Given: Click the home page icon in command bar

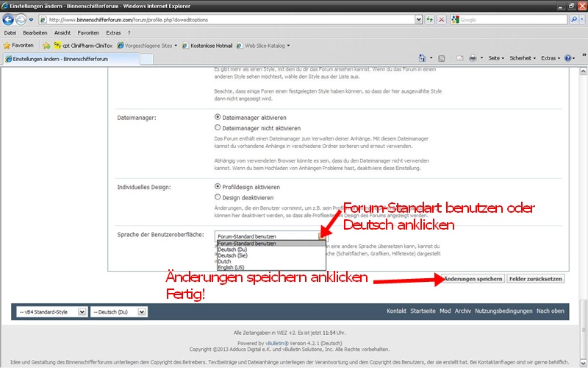Looking at the screenshot, I should (x=421, y=57).
